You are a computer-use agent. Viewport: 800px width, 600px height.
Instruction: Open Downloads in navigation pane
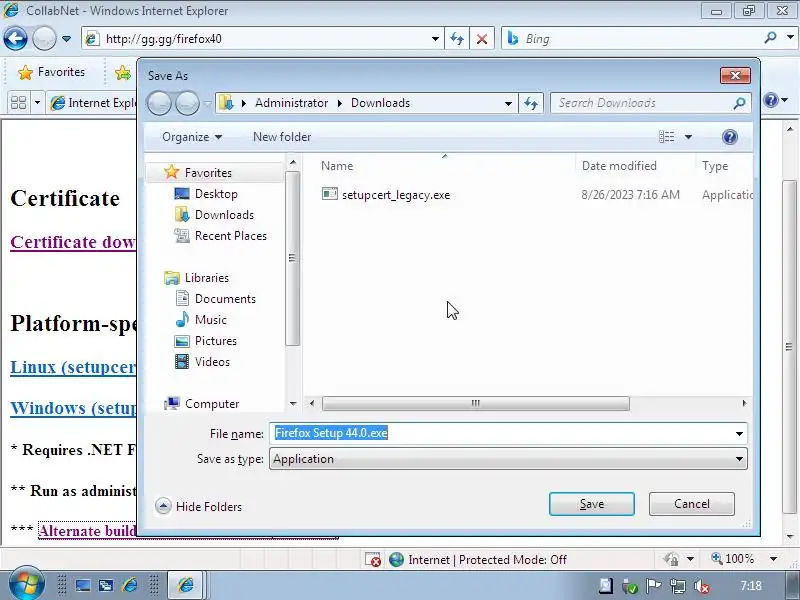point(224,215)
